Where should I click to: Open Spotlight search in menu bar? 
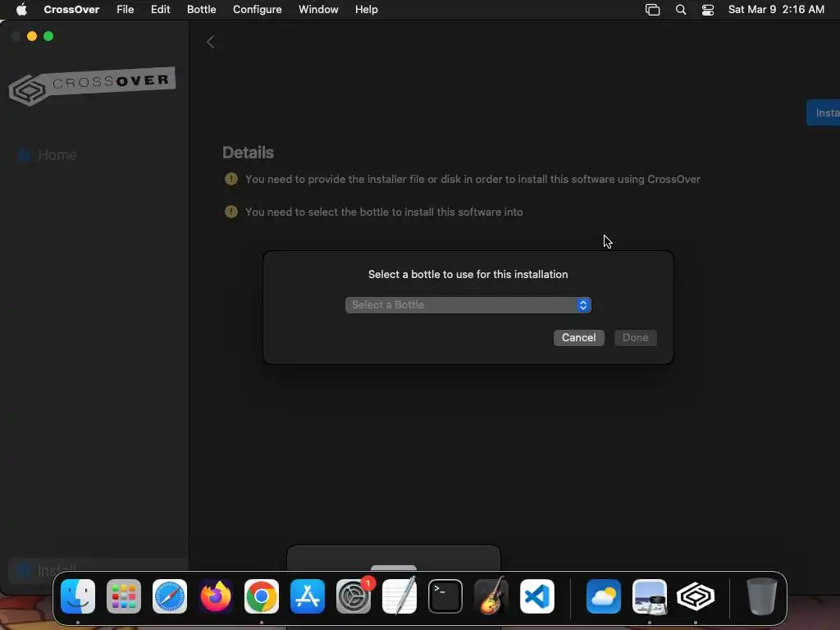(x=681, y=10)
